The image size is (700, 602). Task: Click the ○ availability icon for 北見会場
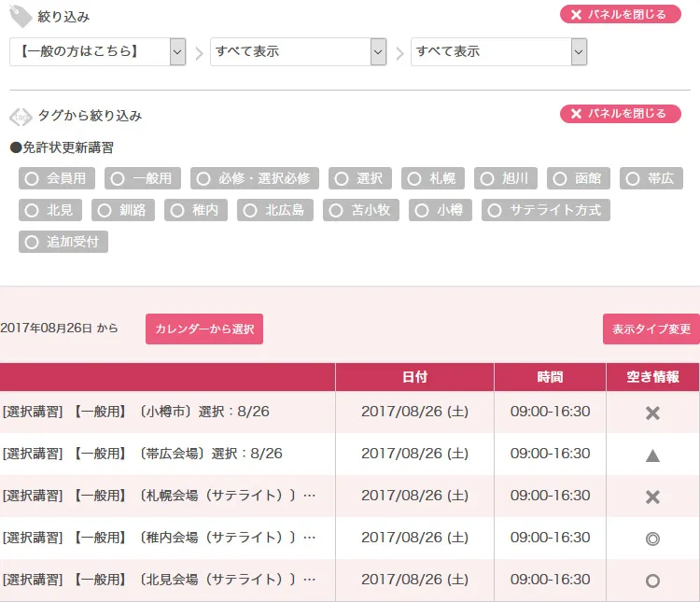click(652, 581)
